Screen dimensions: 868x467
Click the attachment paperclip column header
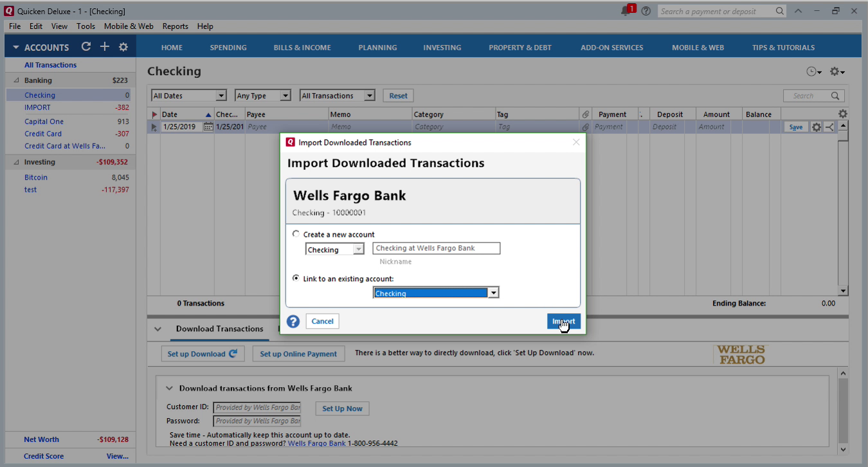tap(585, 114)
